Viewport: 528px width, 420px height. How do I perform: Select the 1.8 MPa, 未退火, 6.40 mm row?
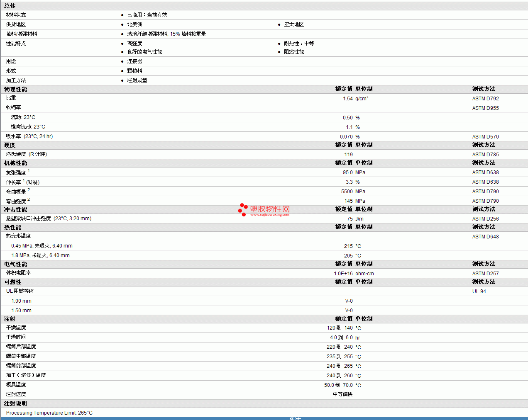point(264,255)
